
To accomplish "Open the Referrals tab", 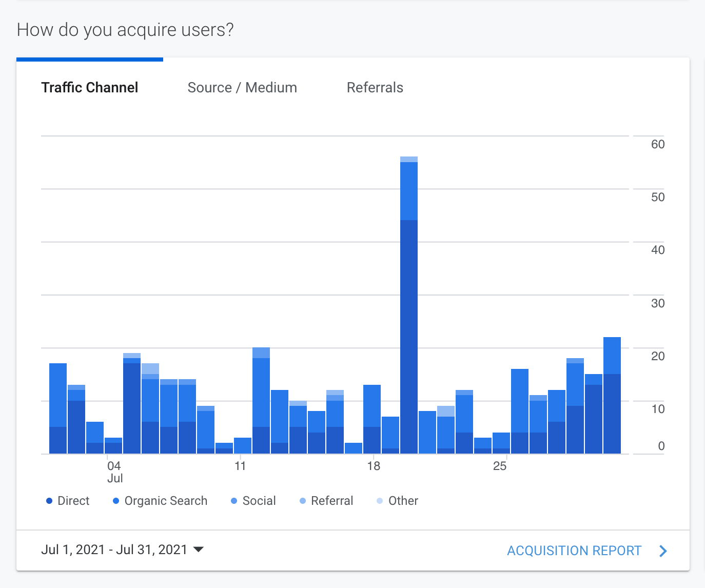I will pos(375,88).
